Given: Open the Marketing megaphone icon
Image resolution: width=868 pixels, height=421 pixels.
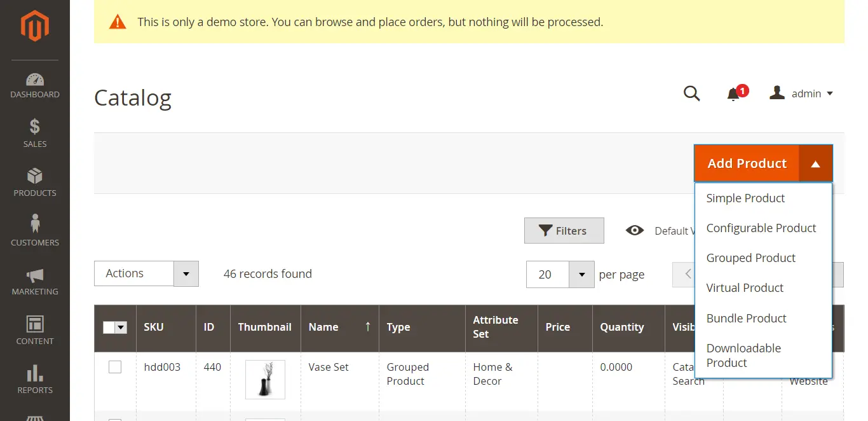Looking at the screenshot, I should [35, 275].
